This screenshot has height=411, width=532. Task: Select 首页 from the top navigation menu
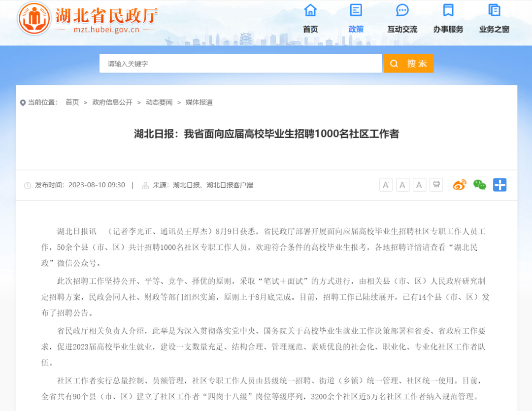click(x=310, y=29)
